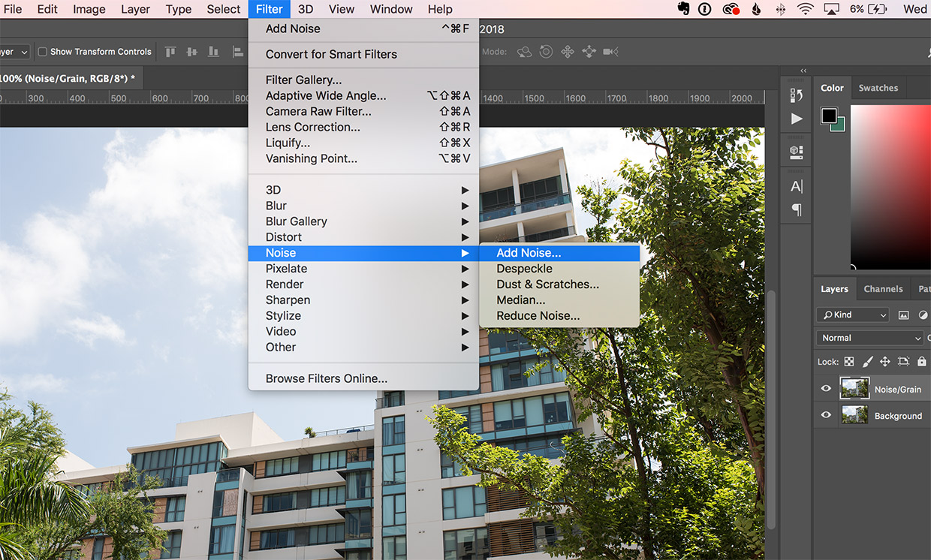Open the Kind layer filter dropdown

point(852,315)
